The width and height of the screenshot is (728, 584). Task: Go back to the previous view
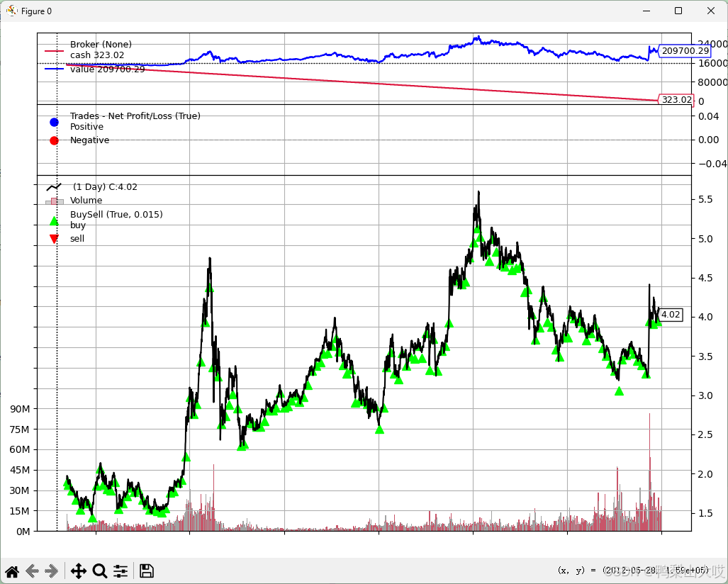[32, 571]
